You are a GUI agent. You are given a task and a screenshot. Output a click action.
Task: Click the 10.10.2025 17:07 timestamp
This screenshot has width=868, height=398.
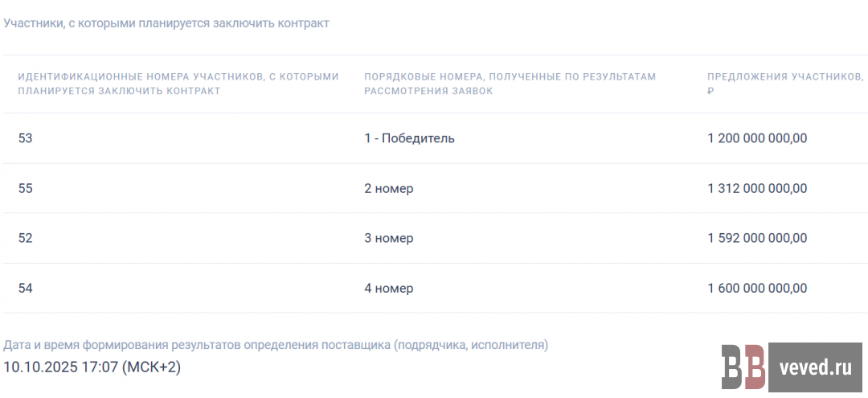92,367
